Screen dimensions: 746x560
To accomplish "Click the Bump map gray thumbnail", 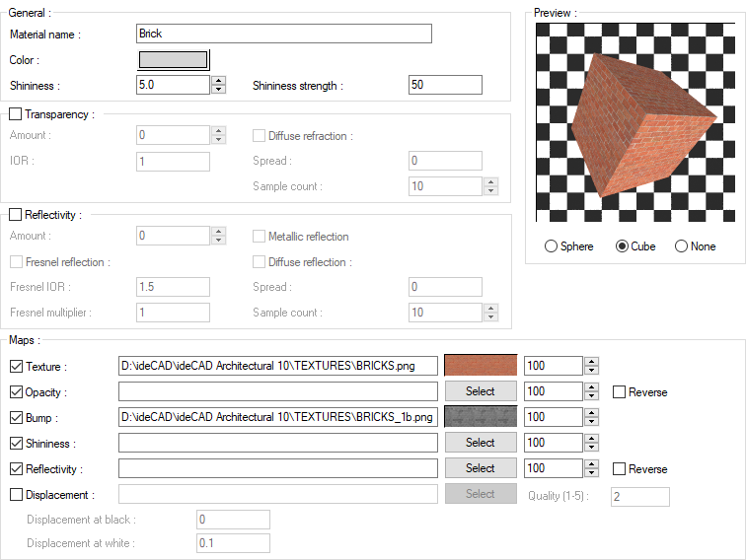I will click(x=481, y=417).
